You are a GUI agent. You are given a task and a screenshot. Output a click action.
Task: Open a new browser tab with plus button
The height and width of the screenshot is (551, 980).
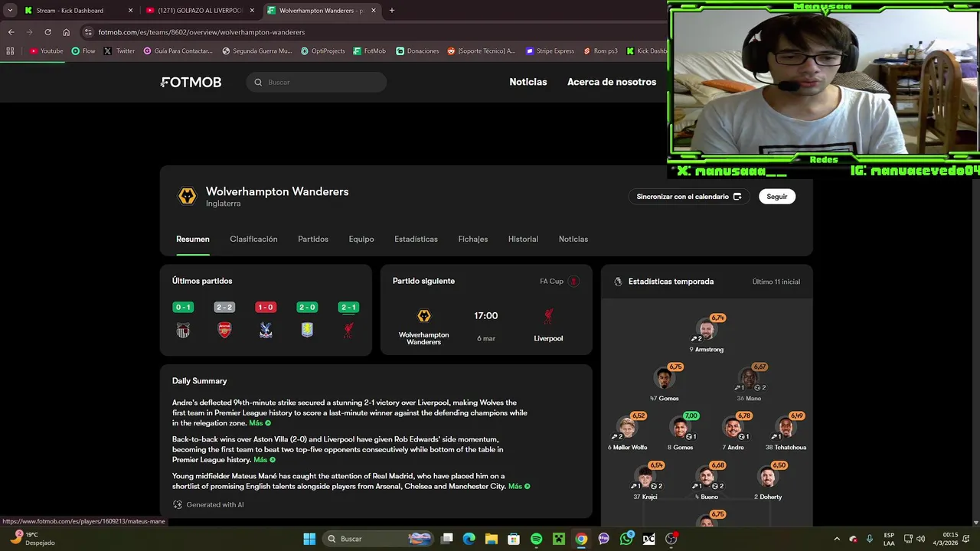click(x=391, y=11)
